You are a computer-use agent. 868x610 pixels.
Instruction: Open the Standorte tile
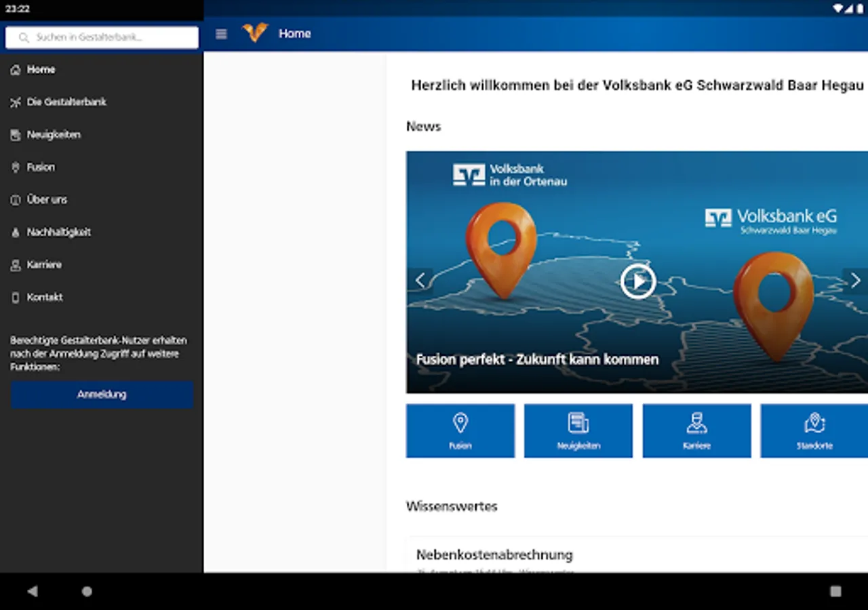click(x=814, y=431)
